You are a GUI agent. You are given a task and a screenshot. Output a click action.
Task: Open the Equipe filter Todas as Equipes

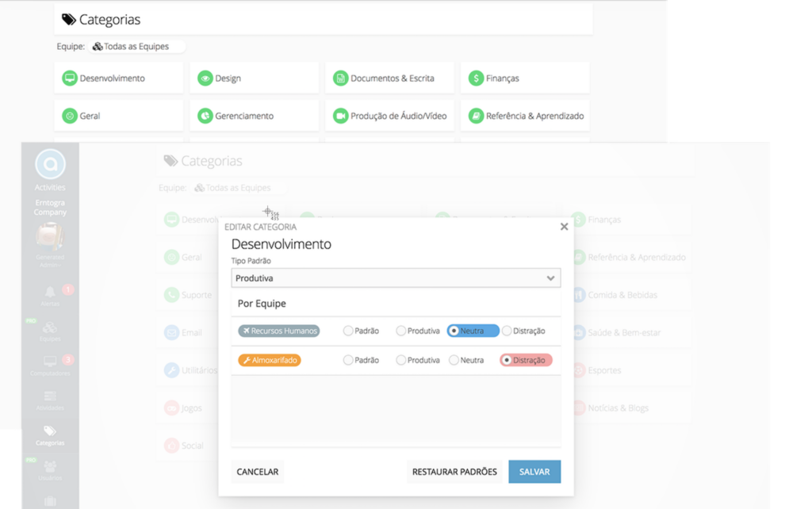coord(136,46)
